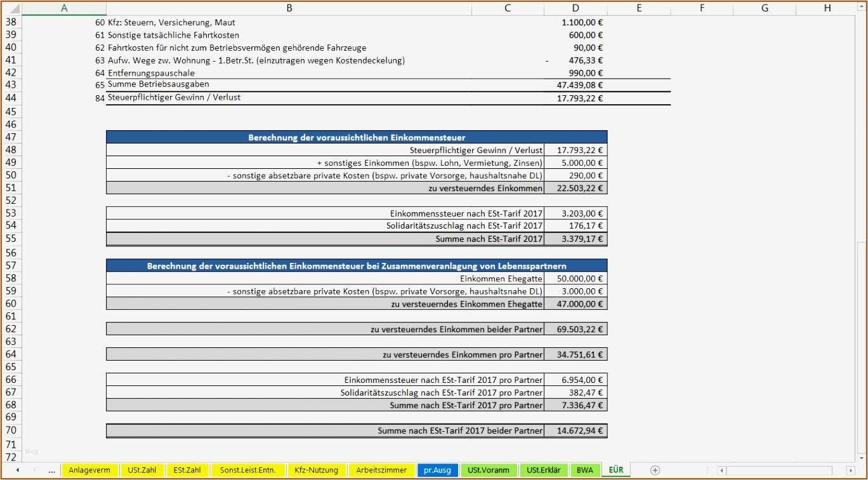This screenshot has height=480, width=868.
Task: Select the Kfz-Nutzung sheet tab
Action: 317,470
